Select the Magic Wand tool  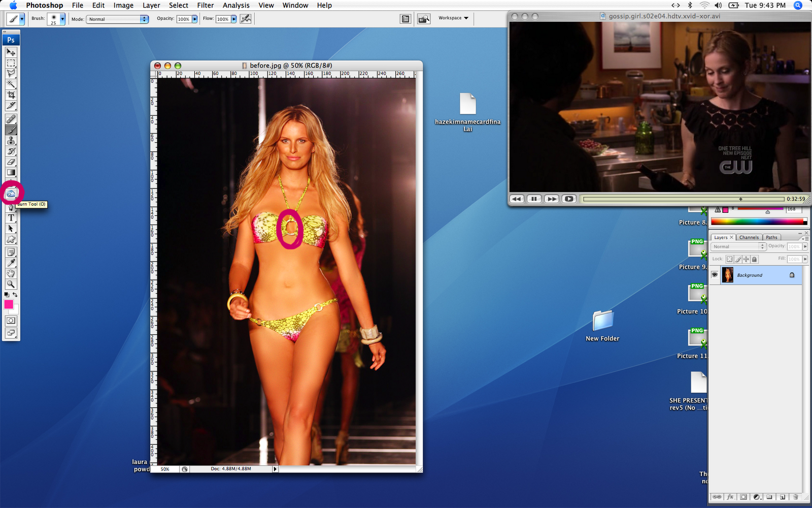[11, 84]
